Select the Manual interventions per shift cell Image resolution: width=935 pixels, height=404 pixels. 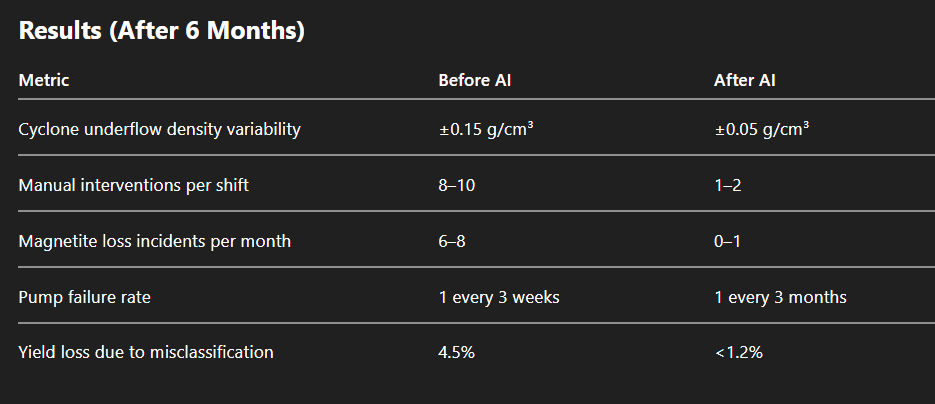(x=132, y=185)
